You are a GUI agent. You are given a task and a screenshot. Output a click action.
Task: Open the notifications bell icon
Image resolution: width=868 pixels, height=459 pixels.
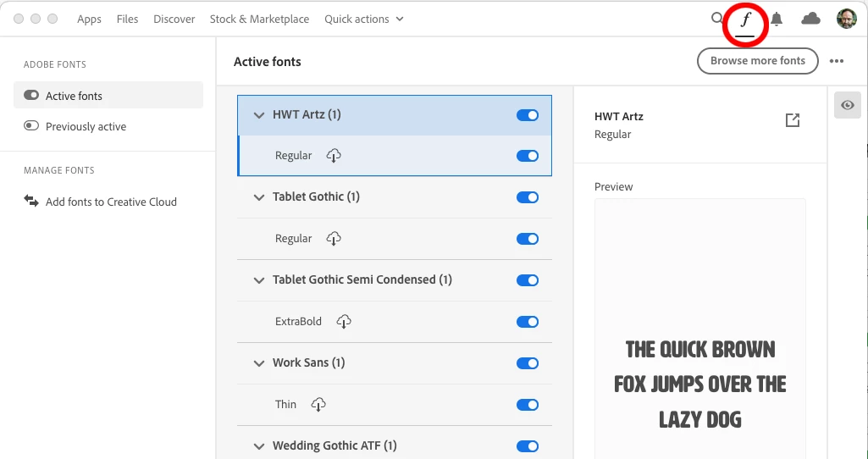click(777, 19)
